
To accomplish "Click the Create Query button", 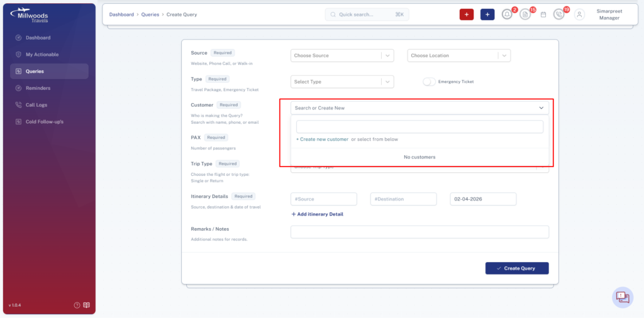I will point(517,268).
